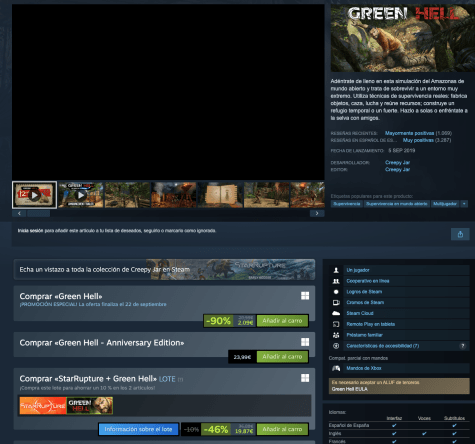Click the share icon button
Image resolution: width=475 pixels, height=444 pixels.
[x=460, y=234]
